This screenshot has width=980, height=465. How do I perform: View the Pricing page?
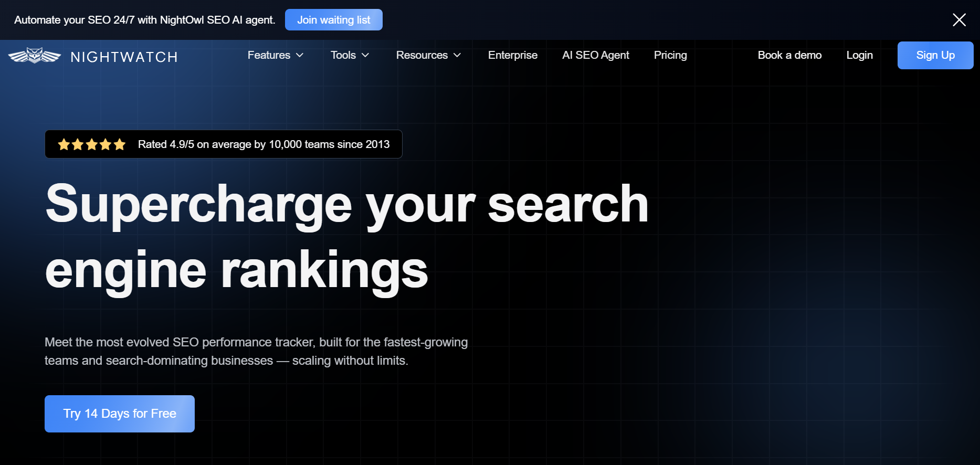[x=670, y=55]
